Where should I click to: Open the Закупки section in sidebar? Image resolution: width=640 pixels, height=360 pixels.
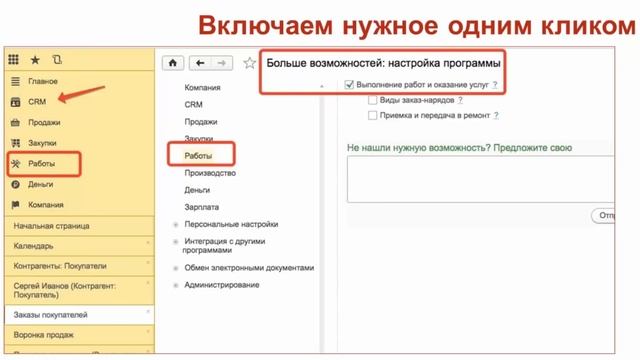point(42,143)
